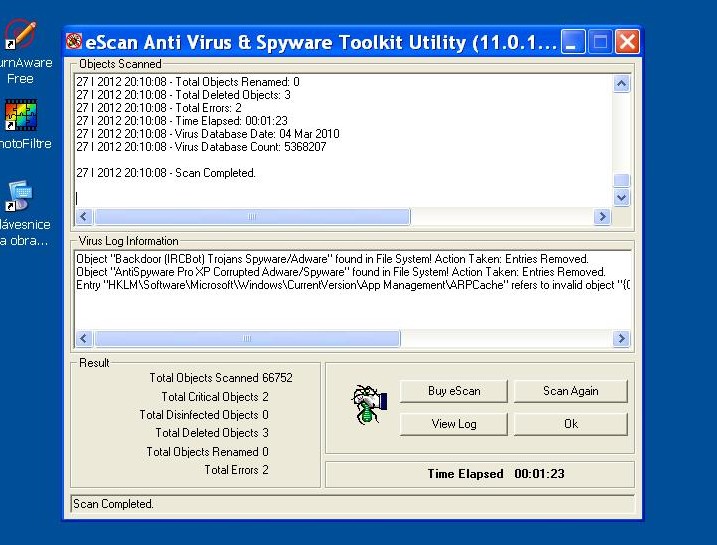Click right arrow of Objects Scanned horizontal scrollbar
Viewport: 717px width, 545px height.
tap(602, 216)
